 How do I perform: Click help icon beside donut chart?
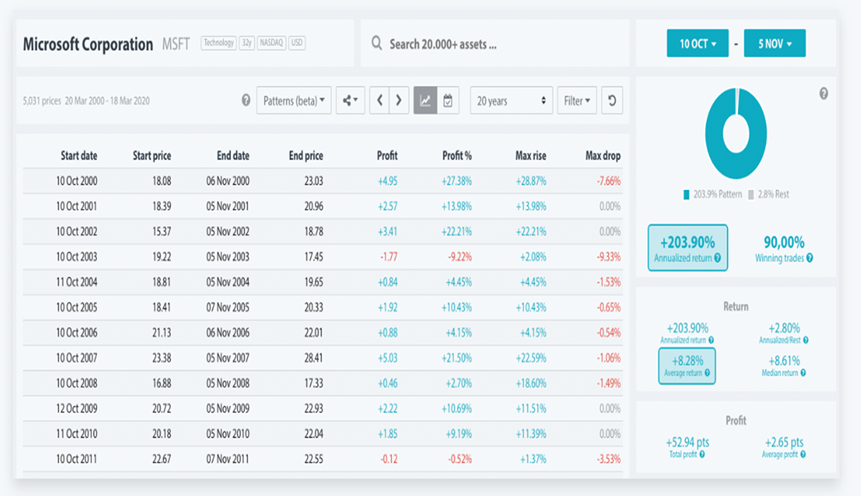[x=824, y=94]
